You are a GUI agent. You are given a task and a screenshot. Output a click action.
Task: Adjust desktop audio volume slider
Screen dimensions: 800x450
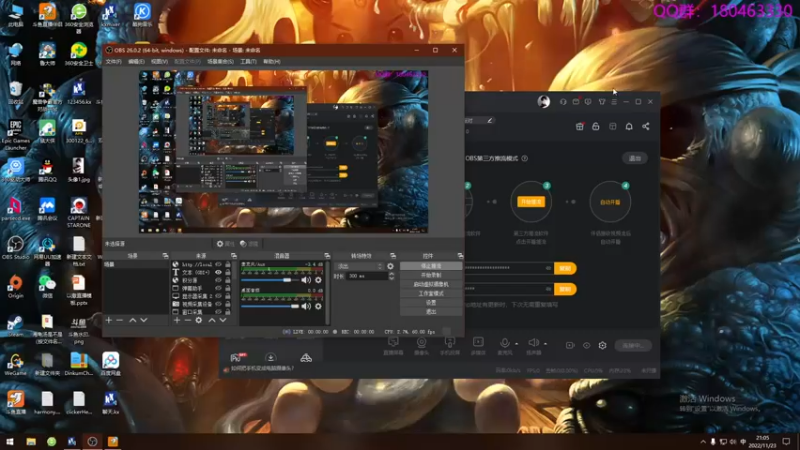coord(270,306)
